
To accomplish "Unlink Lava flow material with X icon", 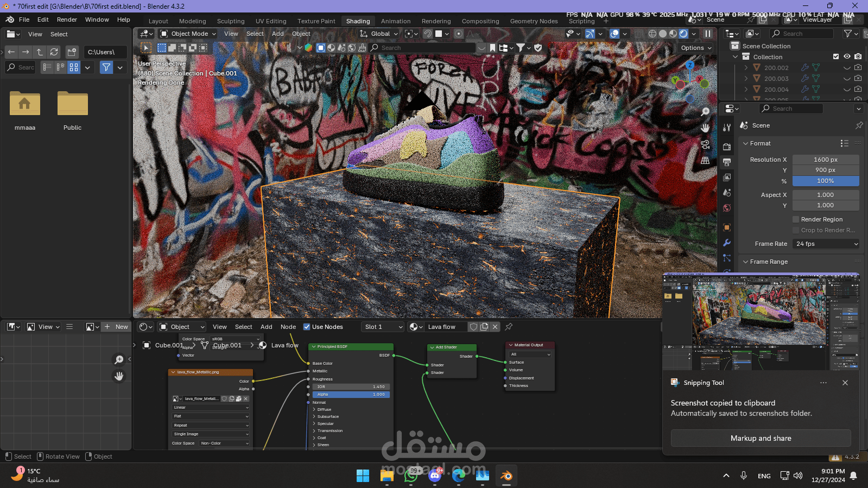I will click(495, 327).
